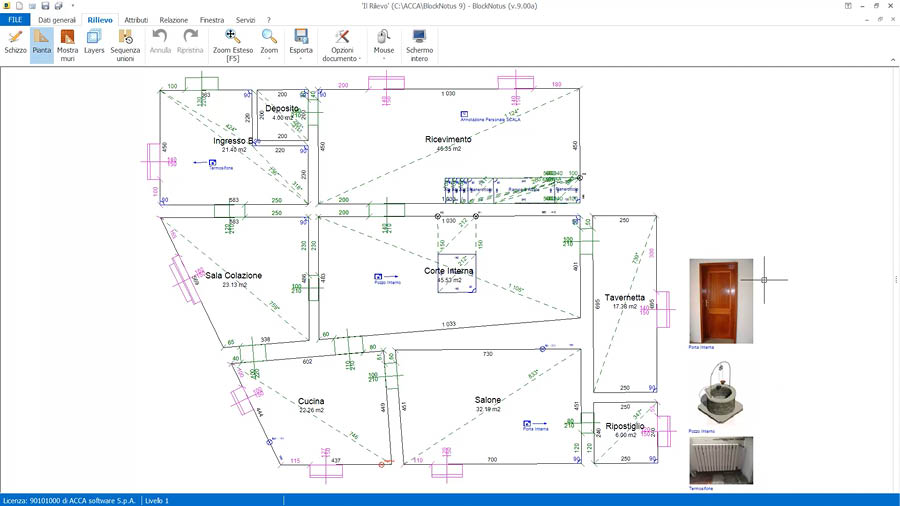
Task: Click the wooden door photo thumbnail
Action: click(721, 301)
